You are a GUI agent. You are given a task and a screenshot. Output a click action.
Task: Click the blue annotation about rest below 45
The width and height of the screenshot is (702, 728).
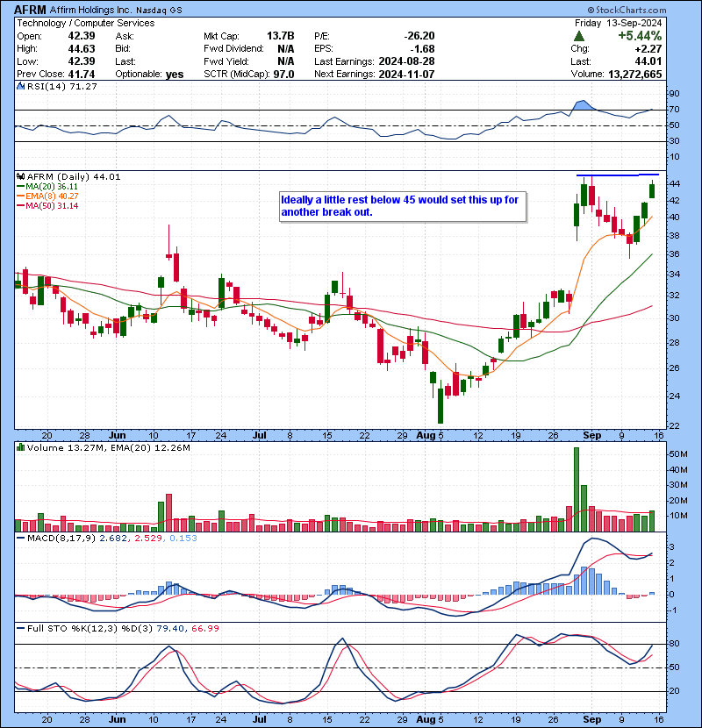tap(403, 206)
